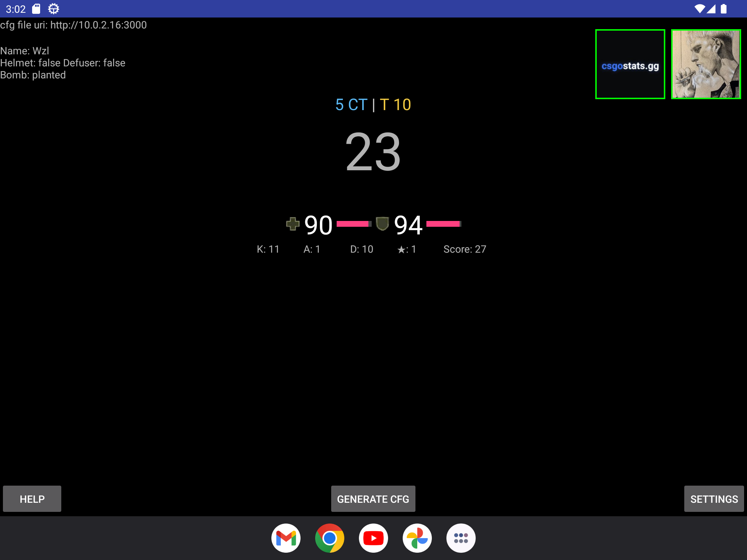Tap the HELP button
Screen dimensions: 747x560
(32, 499)
